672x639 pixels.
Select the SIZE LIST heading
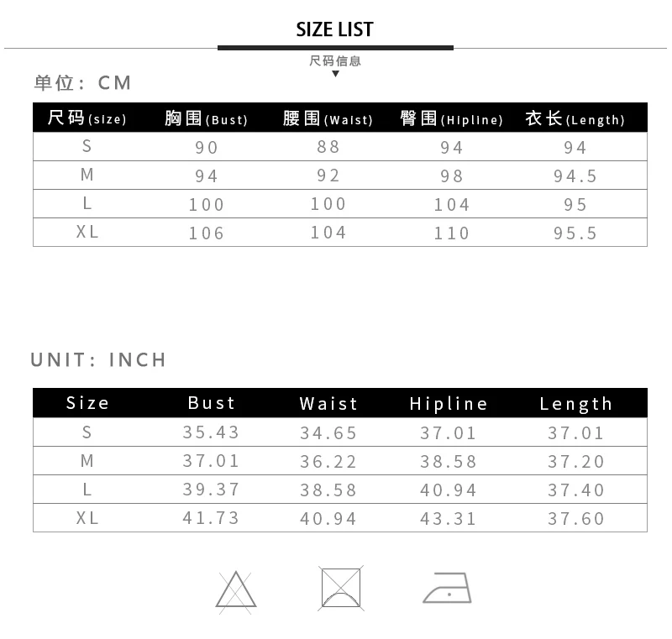pyautogui.click(x=334, y=29)
